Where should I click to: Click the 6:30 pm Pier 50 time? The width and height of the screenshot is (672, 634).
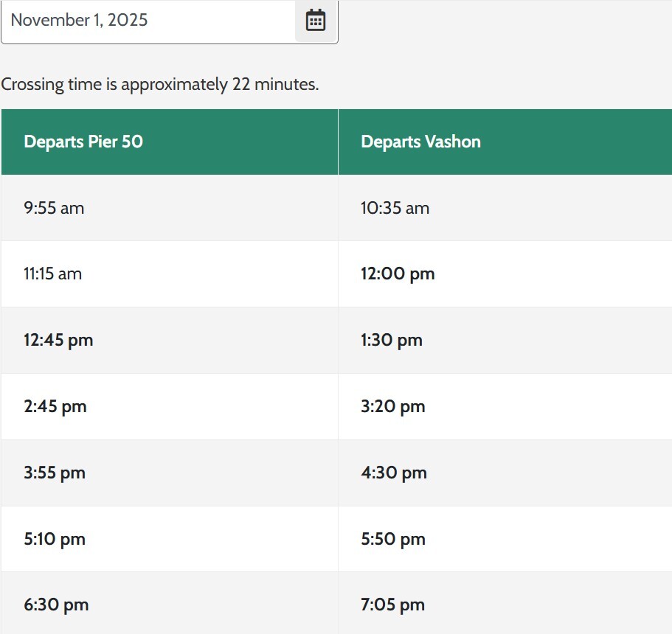coord(56,605)
